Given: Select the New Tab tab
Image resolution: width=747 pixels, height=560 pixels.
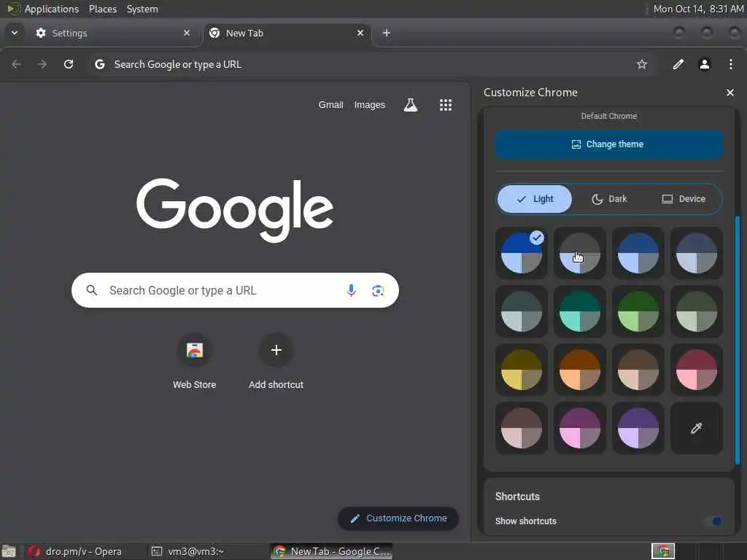Looking at the screenshot, I should [287, 33].
